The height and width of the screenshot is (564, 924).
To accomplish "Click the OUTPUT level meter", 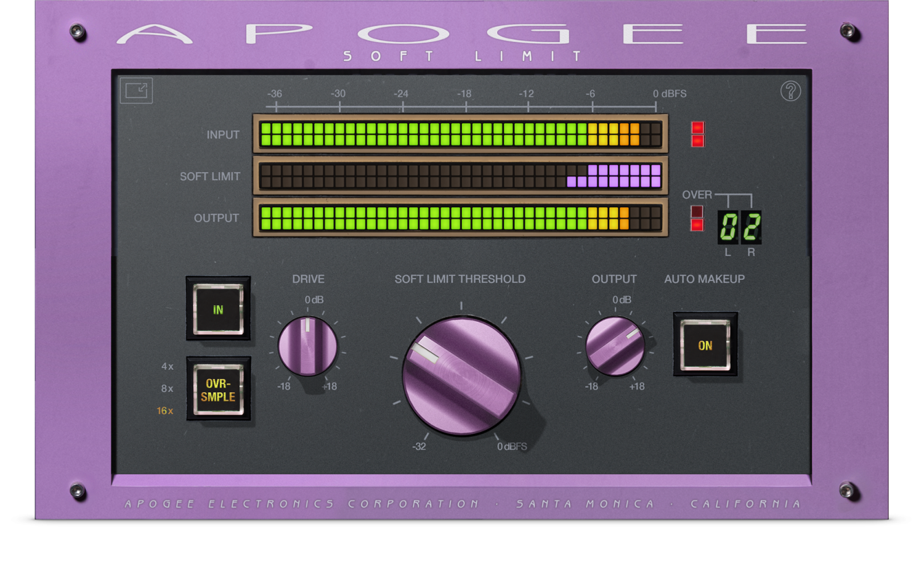I will click(x=461, y=218).
